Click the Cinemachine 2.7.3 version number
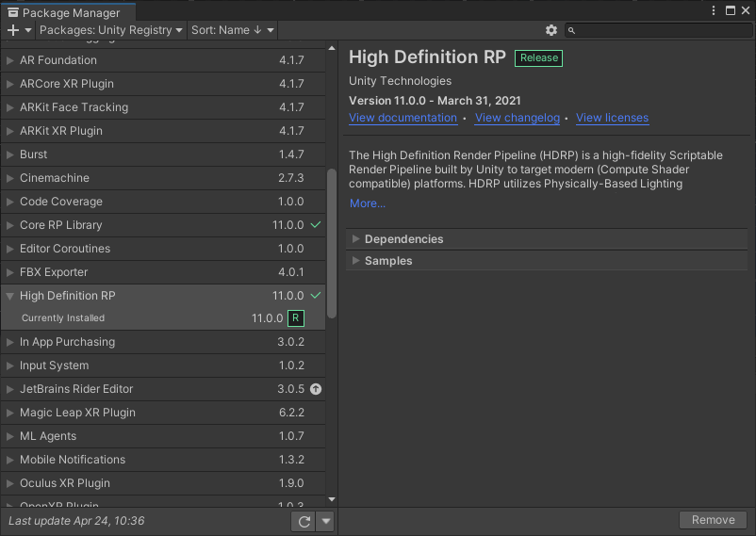 pyautogui.click(x=291, y=178)
